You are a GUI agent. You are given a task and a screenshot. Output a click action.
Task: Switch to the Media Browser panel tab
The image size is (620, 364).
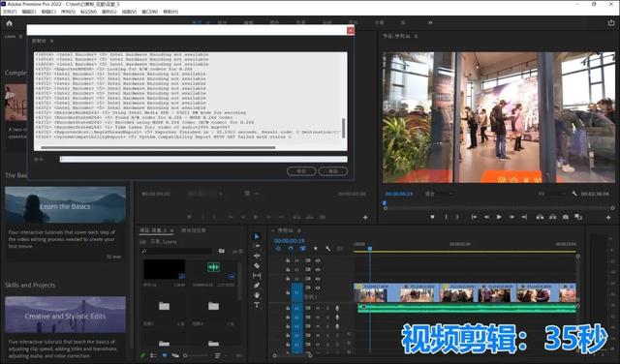(x=194, y=230)
